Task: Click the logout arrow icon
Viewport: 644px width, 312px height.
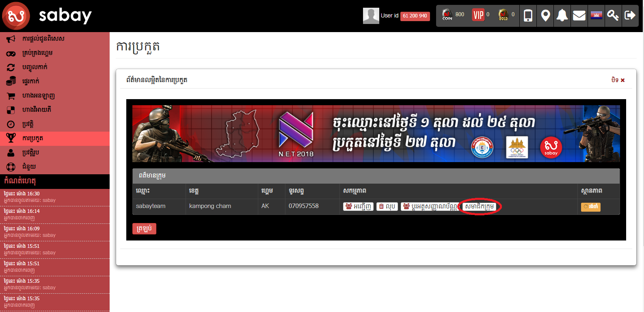Action: click(630, 16)
